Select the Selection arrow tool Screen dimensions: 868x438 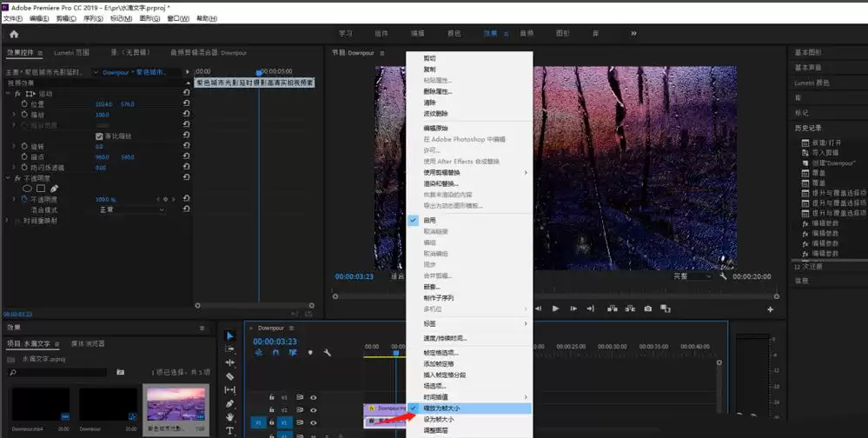(x=230, y=335)
